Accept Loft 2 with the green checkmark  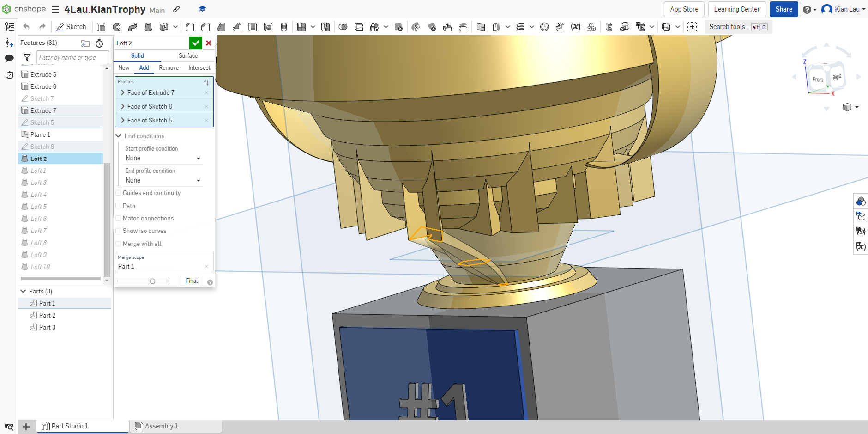(196, 43)
